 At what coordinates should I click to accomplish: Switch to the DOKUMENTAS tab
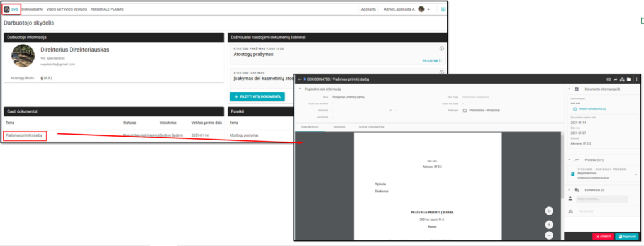click(310, 127)
